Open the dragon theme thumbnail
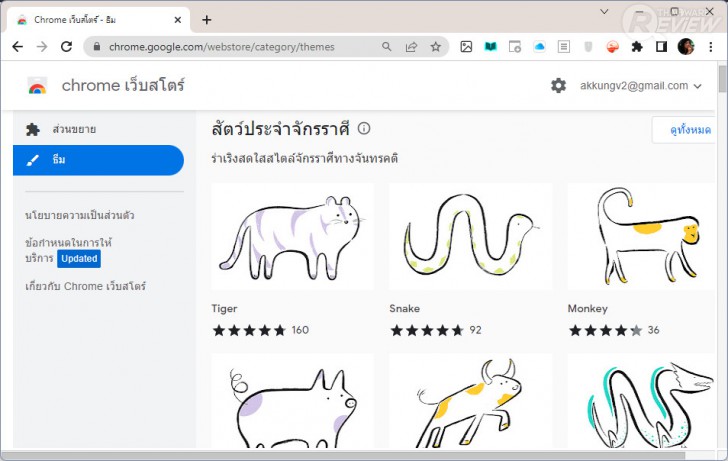 [x=641, y=401]
